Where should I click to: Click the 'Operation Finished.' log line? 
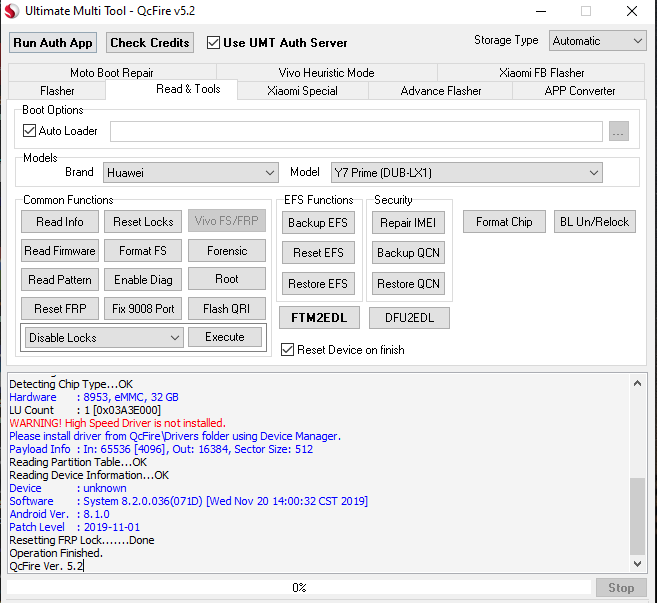56,553
